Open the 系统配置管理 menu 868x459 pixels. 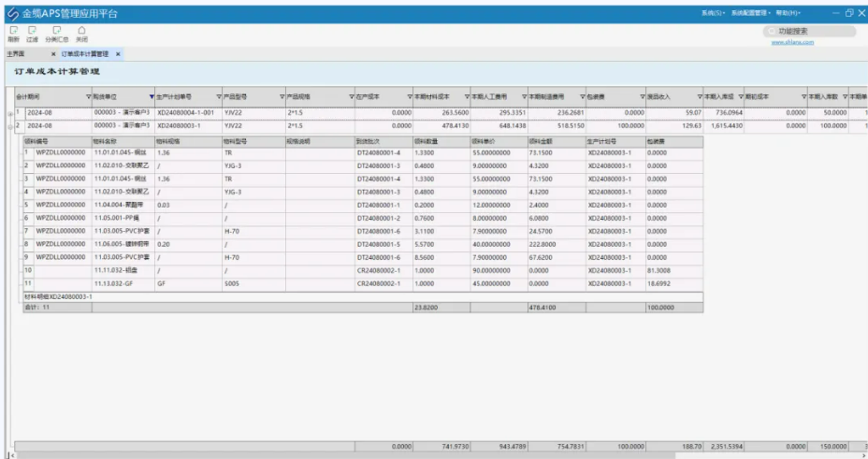(x=751, y=13)
